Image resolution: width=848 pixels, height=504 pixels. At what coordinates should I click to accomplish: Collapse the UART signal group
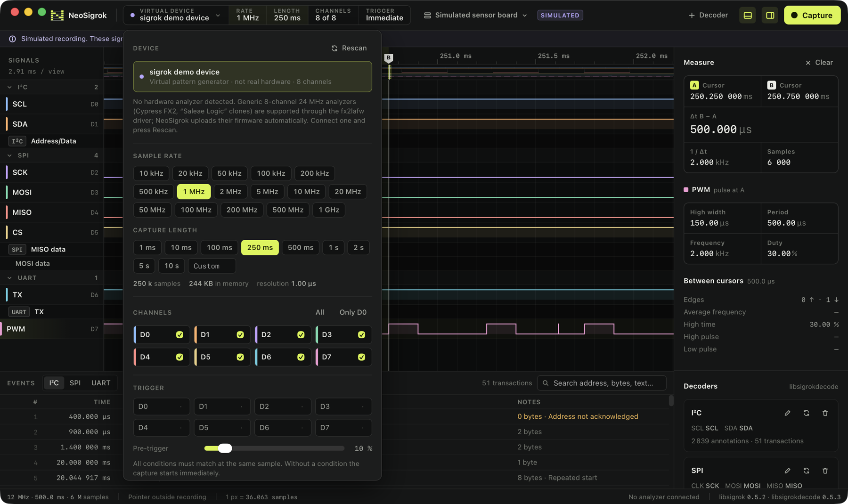pyautogui.click(x=9, y=278)
